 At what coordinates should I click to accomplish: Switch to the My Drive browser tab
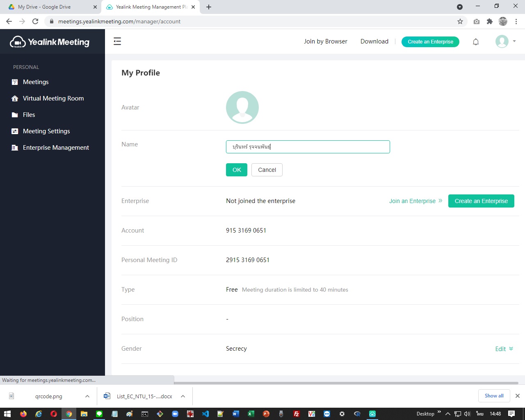44,7
